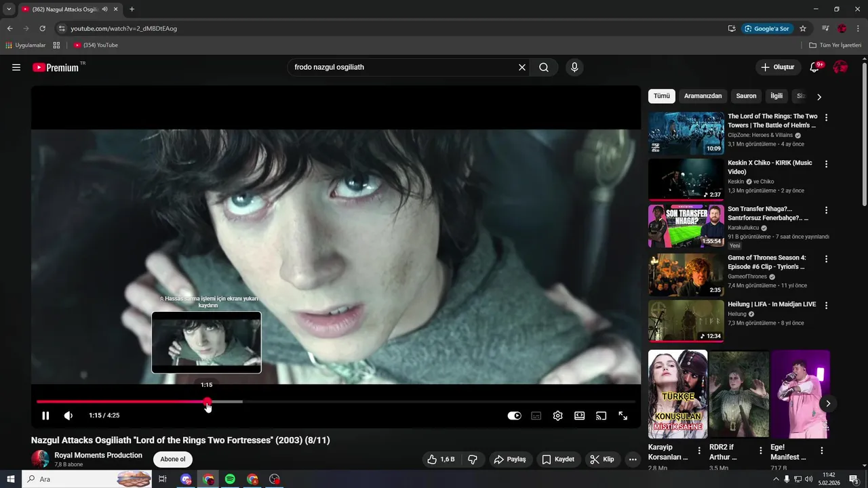Toggle autoplay switch in player

(x=515, y=415)
